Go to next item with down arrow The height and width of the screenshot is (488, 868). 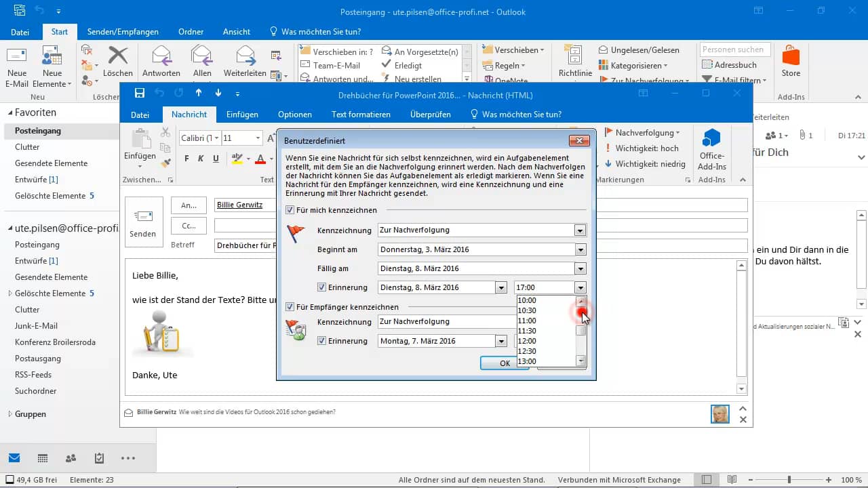(218, 94)
